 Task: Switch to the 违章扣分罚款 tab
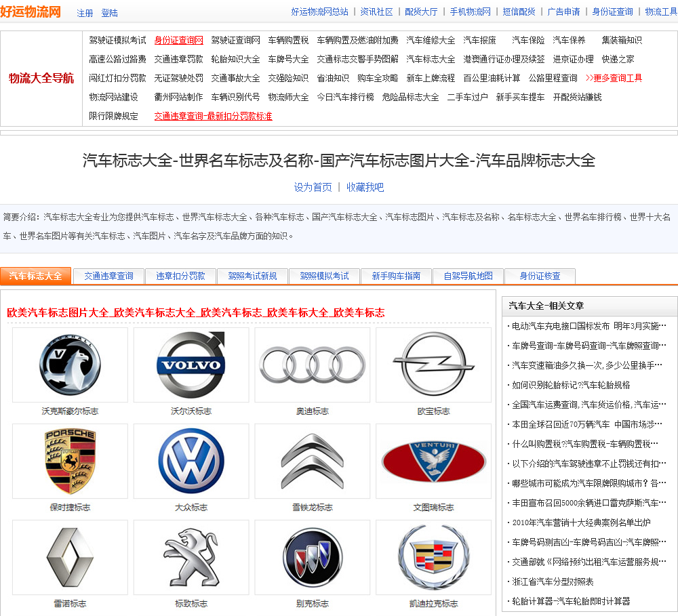click(x=180, y=276)
